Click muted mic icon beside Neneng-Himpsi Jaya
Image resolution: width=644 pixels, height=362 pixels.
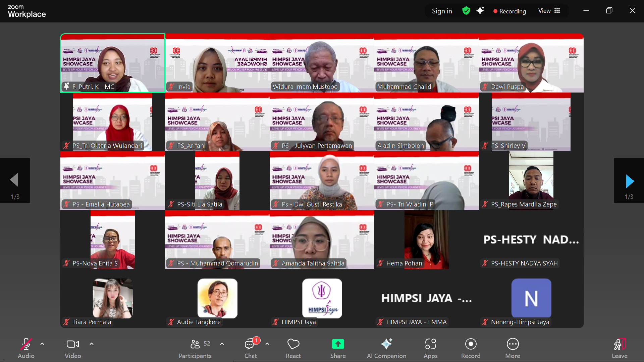pyautogui.click(x=485, y=322)
